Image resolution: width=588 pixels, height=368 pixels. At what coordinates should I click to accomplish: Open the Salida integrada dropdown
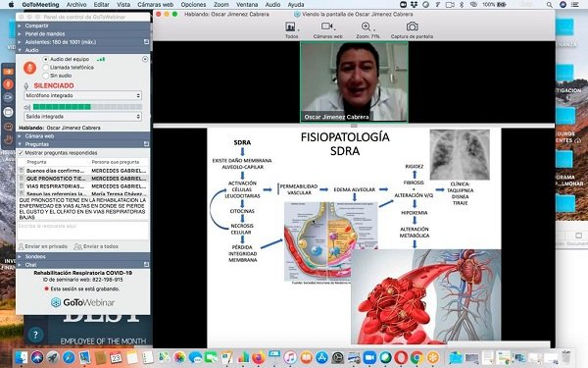[83, 117]
